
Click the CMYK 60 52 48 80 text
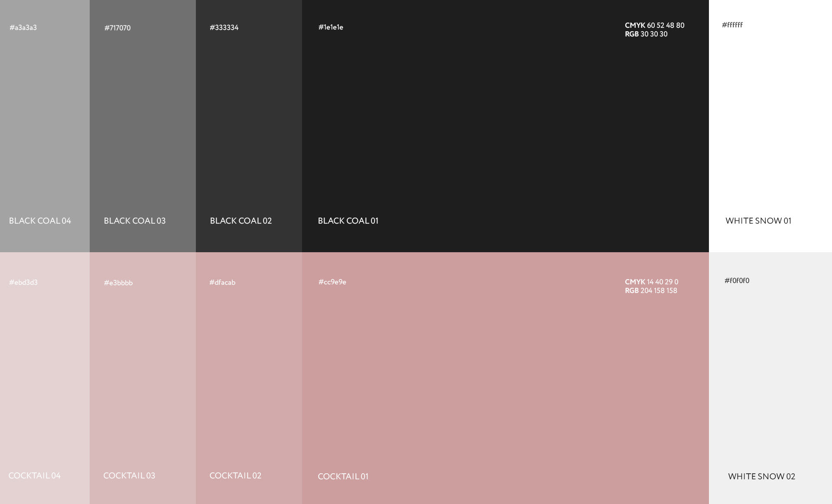point(654,26)
